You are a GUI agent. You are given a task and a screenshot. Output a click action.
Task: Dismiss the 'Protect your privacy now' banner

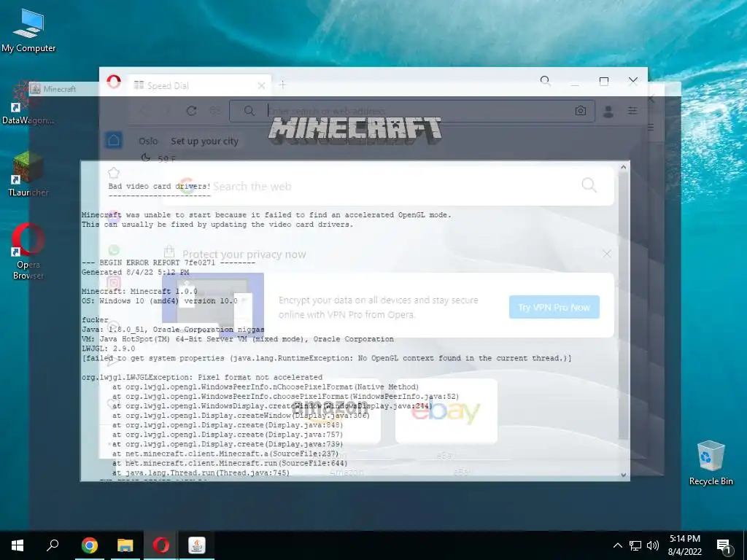click(606, 254)
